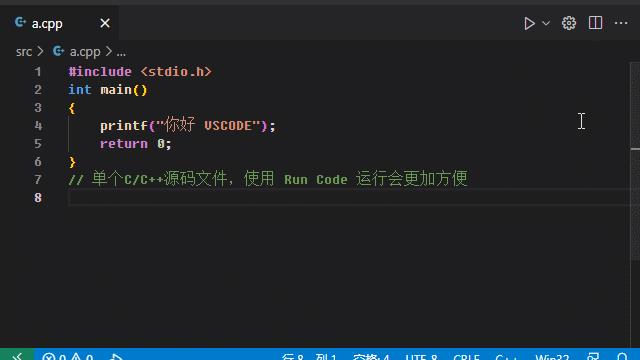Image resolution: width=640 pixels, height=360 pixels.
Task: Place cursor on the #include <stdio.h> line
Action: click(x=140, y=72)
